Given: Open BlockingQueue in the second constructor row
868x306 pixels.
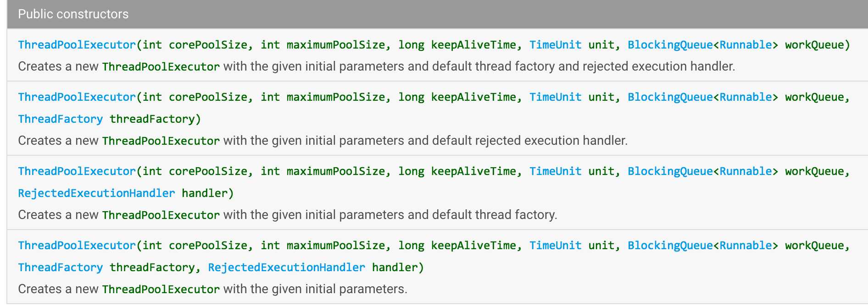Looking at the screenshot, I should [x=670, y=97].
